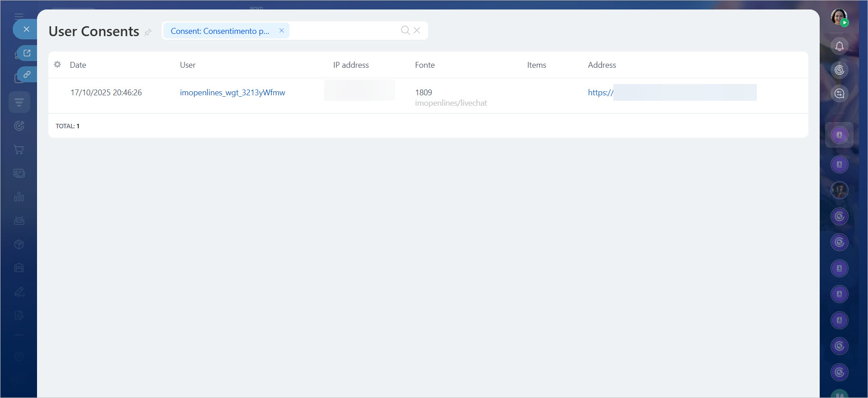This screenshot has width=868, height=398.
Task: Clear the filter search field
Action: (x=417, y=30)
